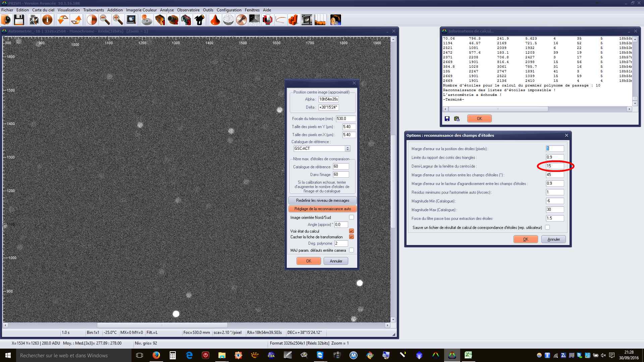Click the floppy disk save icon in toolbar

(19, 20)
